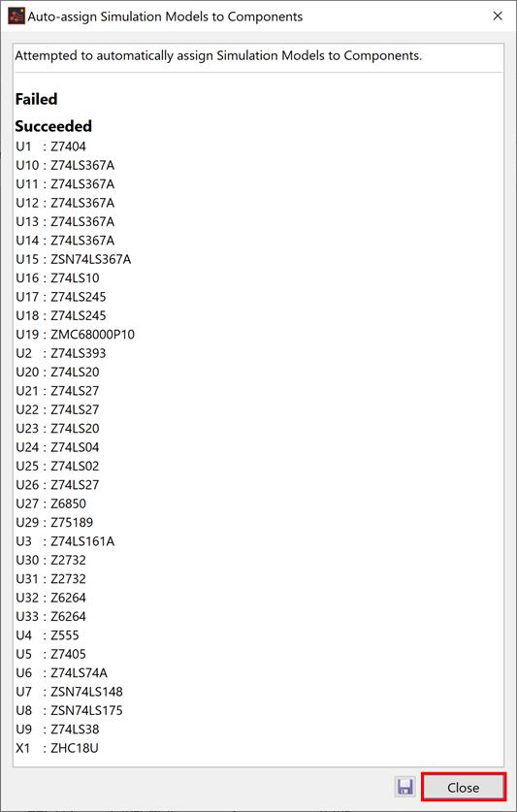Select the U6 : Z74LS74A line
The height and width of the screenshot is (812, 517).
(62, 672)
